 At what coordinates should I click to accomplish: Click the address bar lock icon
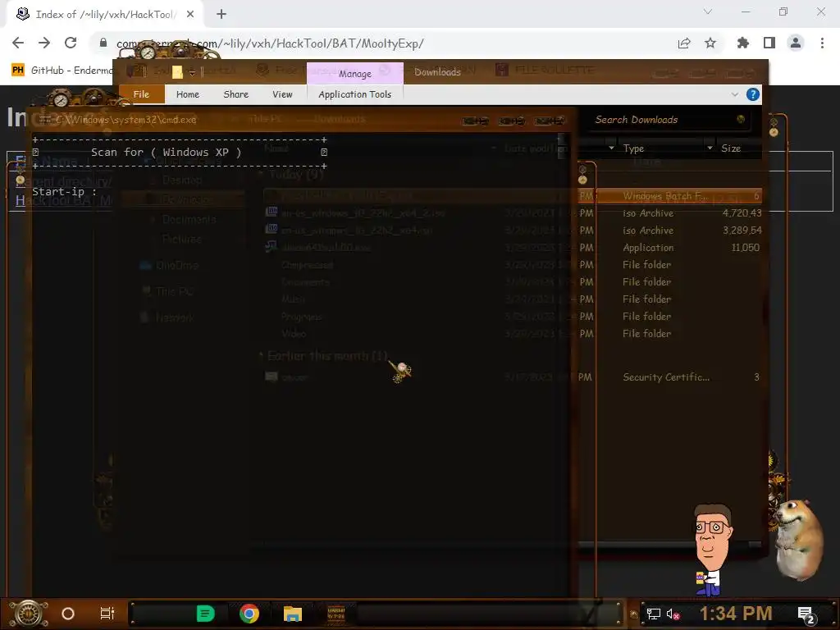(103, 43)
